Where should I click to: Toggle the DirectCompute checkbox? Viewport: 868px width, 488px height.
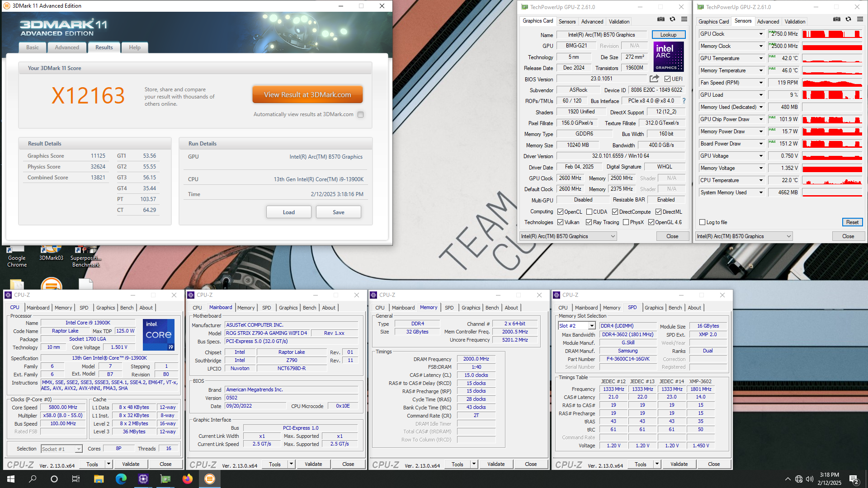point(615,212)
